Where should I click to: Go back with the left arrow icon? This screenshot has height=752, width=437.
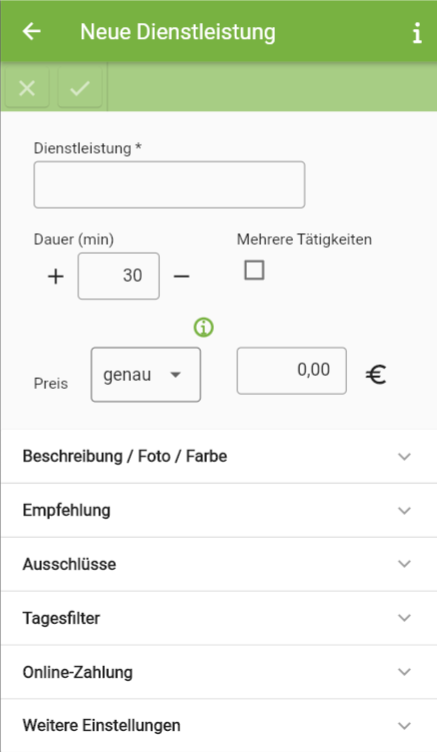pos(32,32)
